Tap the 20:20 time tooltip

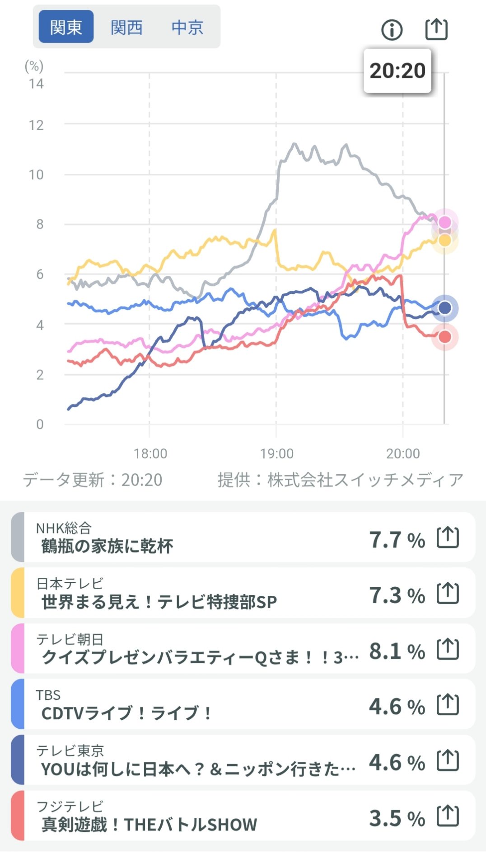tap(397, 71)
